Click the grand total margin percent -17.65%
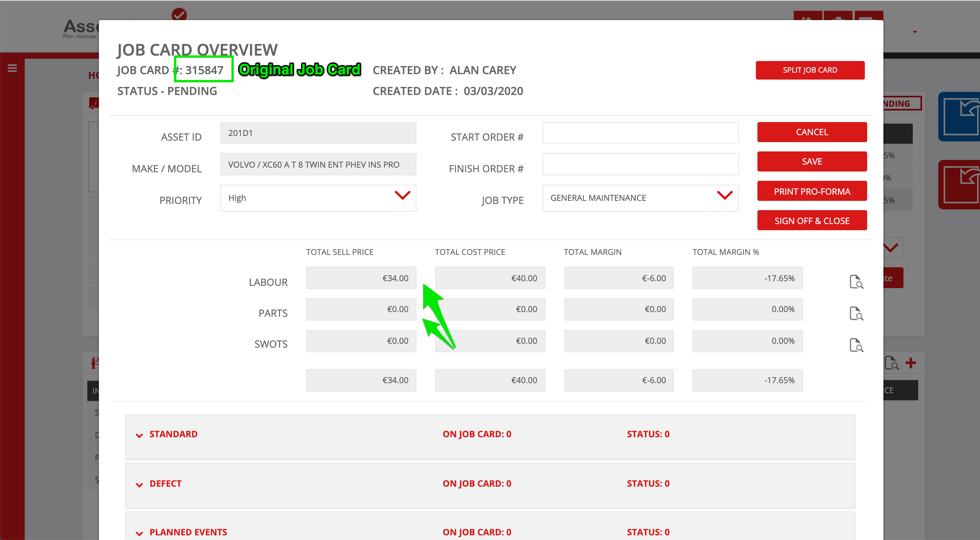980x540 pixels. click(x=747, y=380)
